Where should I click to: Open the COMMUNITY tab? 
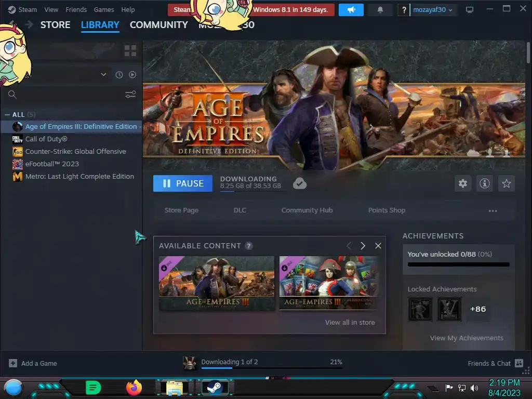pos(159,25)
